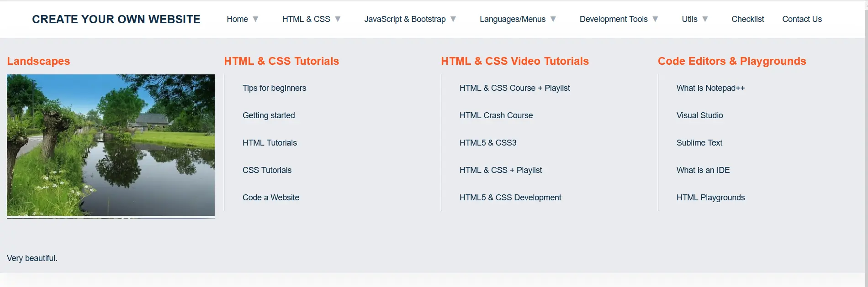Screen dimensions: 868x287
Task: Expand the Languages/Menus dropdown arrow
Action: click(553, 19)
